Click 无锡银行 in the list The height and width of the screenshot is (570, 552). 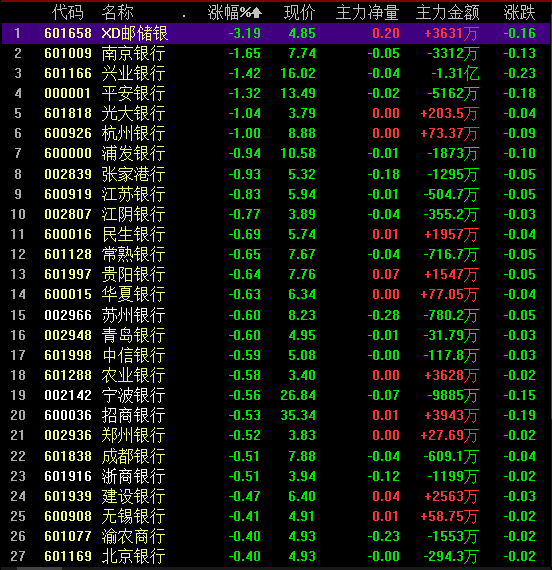click(133, 516)
